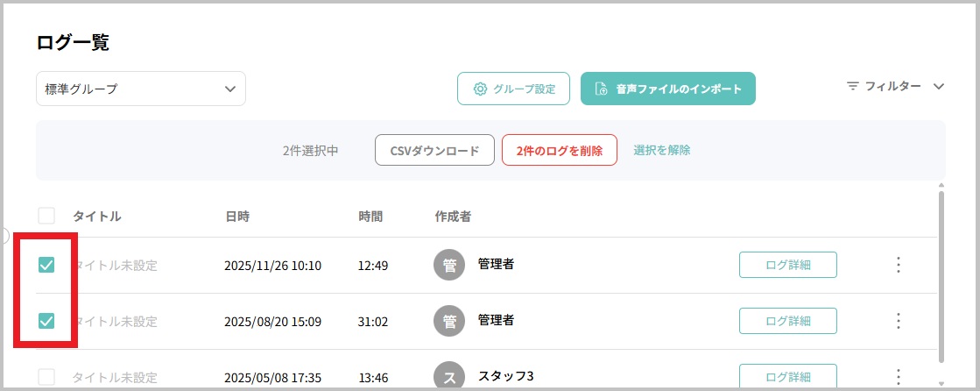The width and height of the screenshot is (980, 391).
Task: Click the gear icon in グループ設定
Action: [480, 89]
